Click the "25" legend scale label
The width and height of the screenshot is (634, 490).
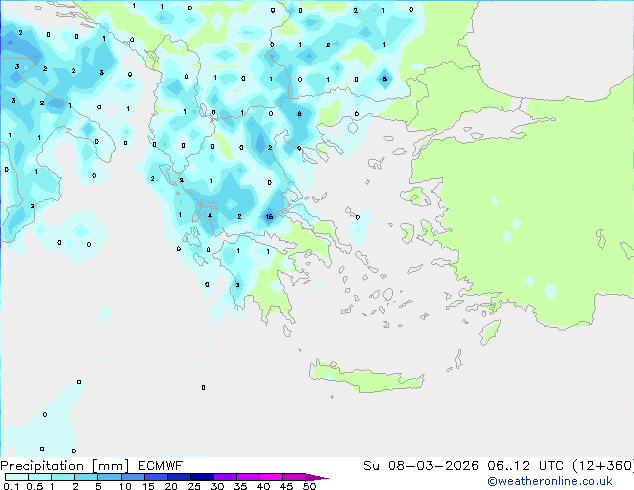point(194,486)
